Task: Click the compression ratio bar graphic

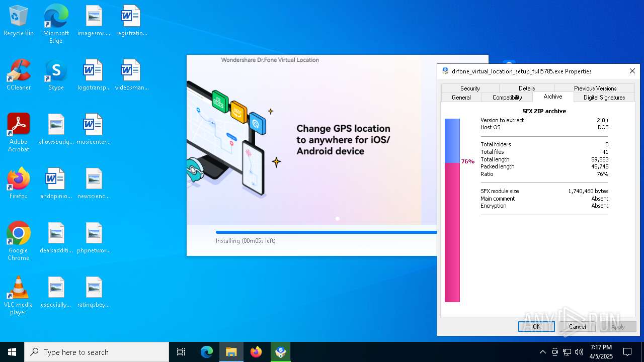Action: (452, 210)
